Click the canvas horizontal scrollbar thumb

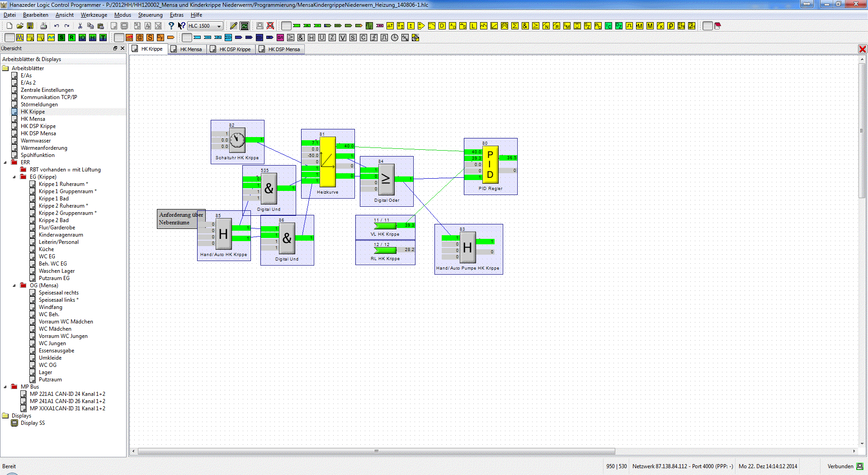click(376, 451)
